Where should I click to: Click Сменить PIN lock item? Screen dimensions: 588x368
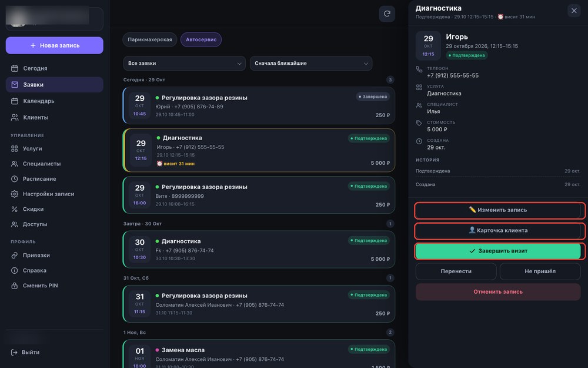54,286
